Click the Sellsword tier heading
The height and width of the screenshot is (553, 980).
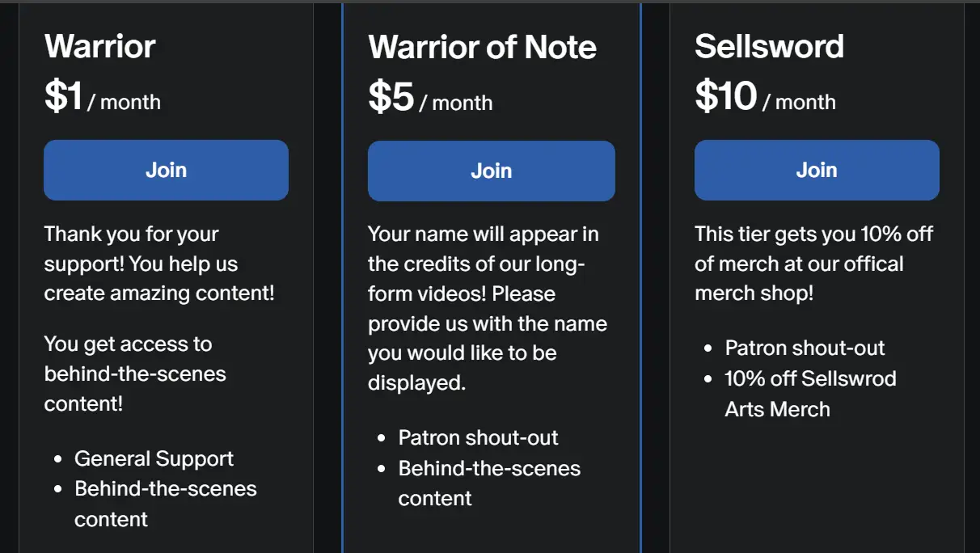tap(769, 46)
